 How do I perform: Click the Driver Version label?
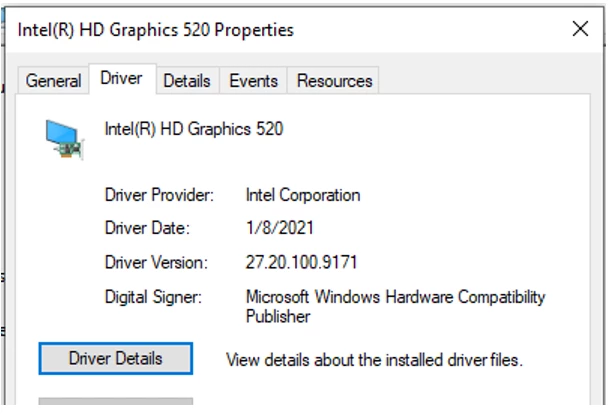point(156,262)
